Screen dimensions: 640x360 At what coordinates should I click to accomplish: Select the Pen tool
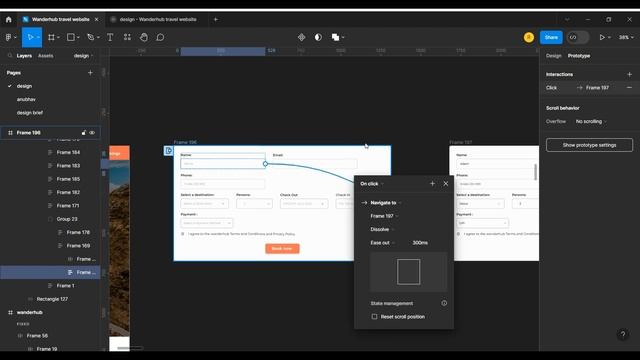point(91,37)
